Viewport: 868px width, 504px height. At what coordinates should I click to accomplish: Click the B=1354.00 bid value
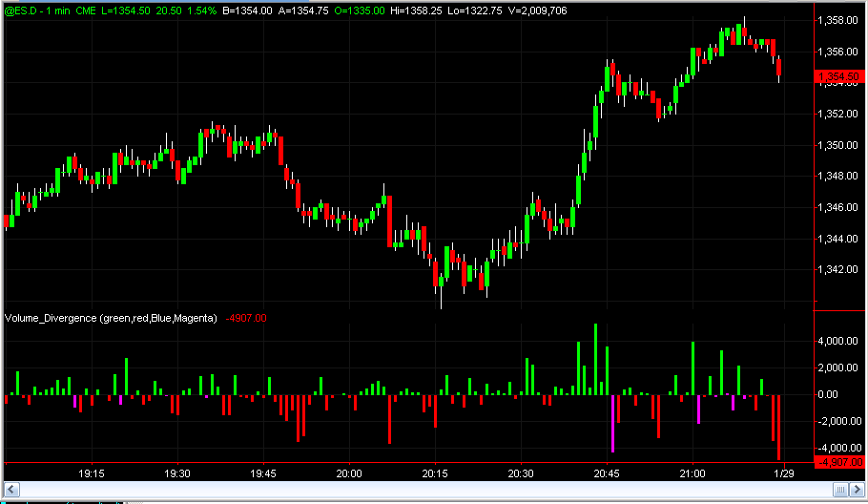tap(247, 10)
